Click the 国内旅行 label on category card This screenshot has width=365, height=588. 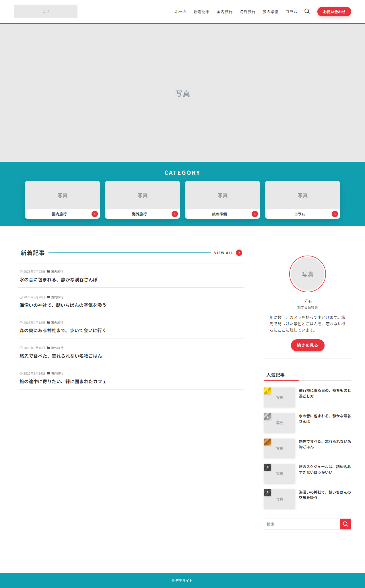point(59,214)
